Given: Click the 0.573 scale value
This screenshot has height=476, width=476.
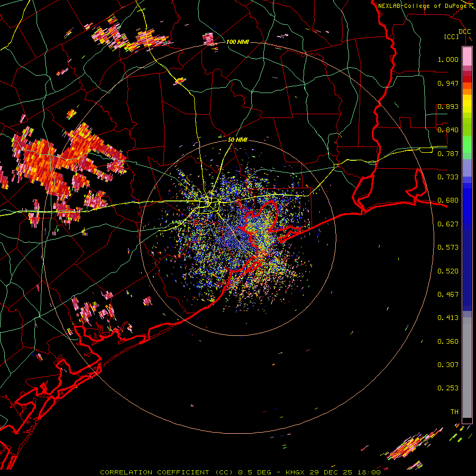Looking at the screenshot, I should [448, 248].
